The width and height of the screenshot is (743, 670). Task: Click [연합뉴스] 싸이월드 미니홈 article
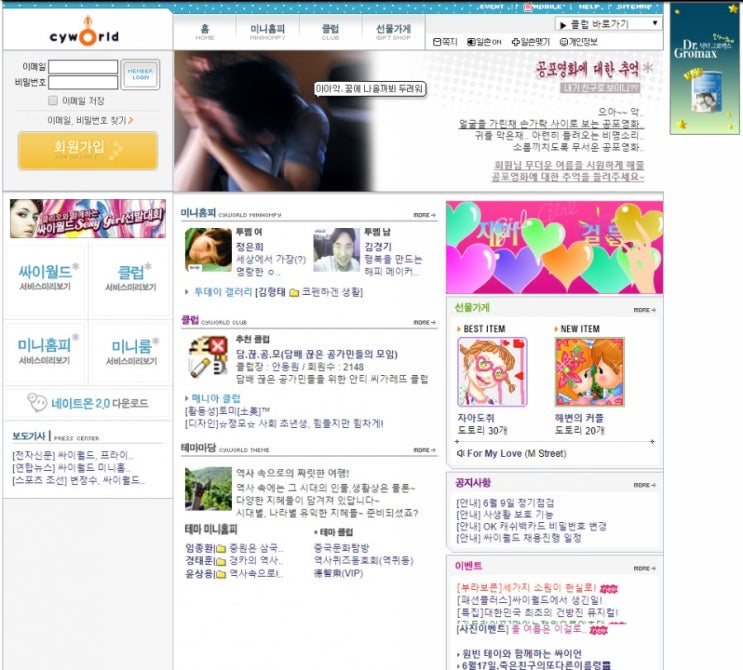(71, 468)
